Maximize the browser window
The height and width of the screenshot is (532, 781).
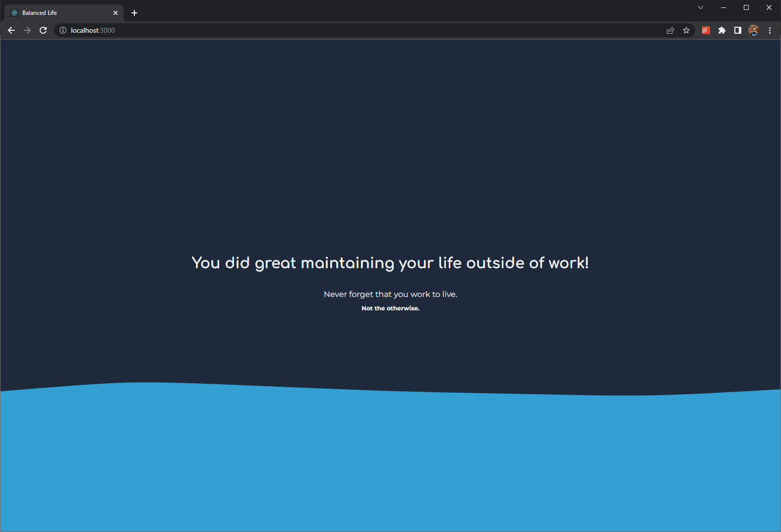click(746, 7)
